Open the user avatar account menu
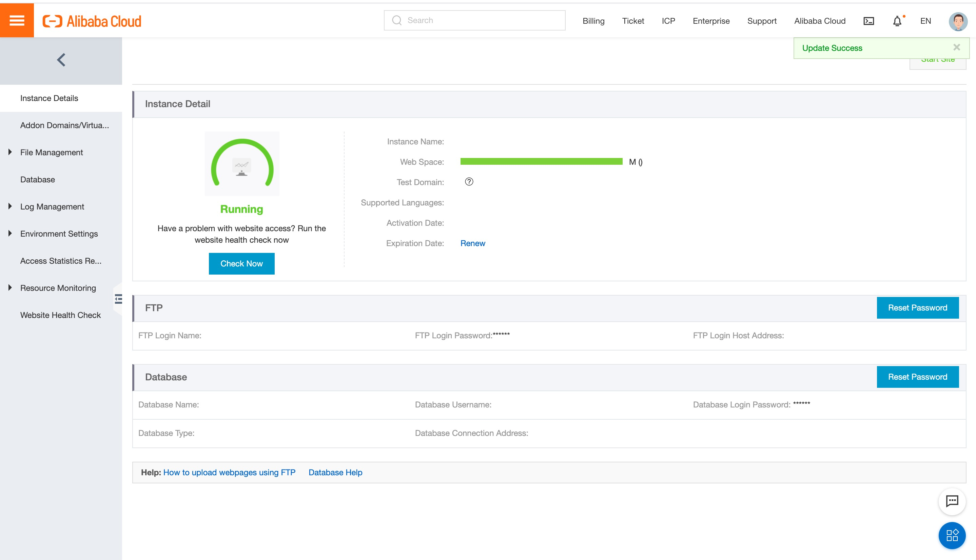This screenshot has height=560, width=976. click(958, 21)
